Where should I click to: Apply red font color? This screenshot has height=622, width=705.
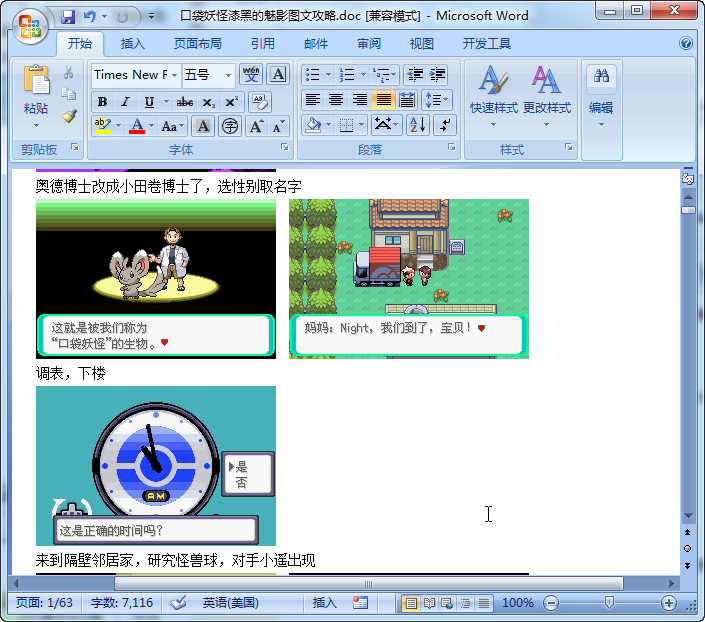click(137, 126)
